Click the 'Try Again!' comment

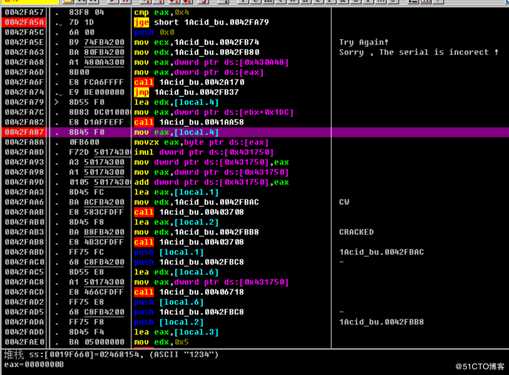[364, 42]
